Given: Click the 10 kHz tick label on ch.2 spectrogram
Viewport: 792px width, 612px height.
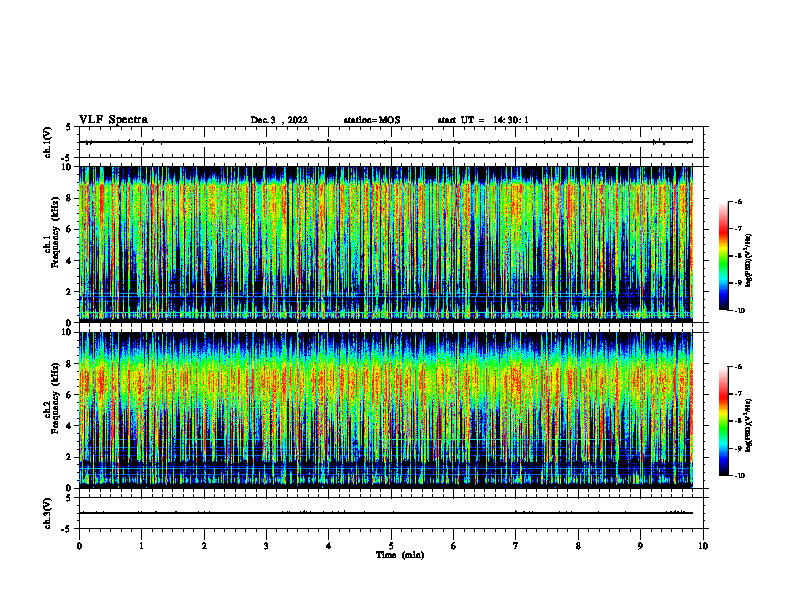Looking at the screenshot, I should (x=67, y=332).
